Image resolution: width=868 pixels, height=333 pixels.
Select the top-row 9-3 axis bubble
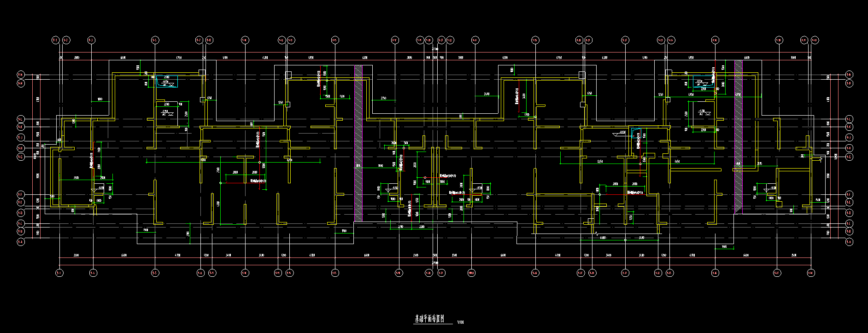[x=91, y=40]
